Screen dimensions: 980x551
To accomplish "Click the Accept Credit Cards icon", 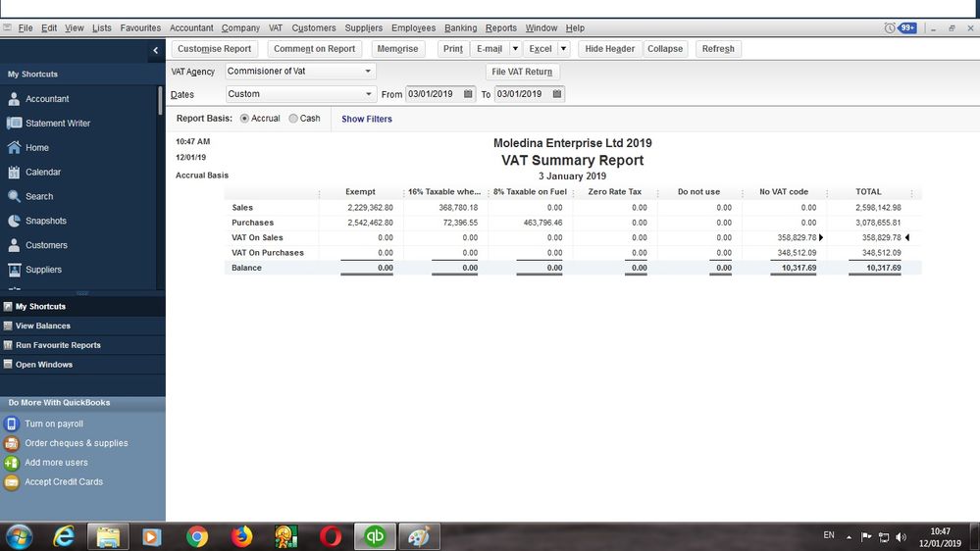I will (11, 481).
